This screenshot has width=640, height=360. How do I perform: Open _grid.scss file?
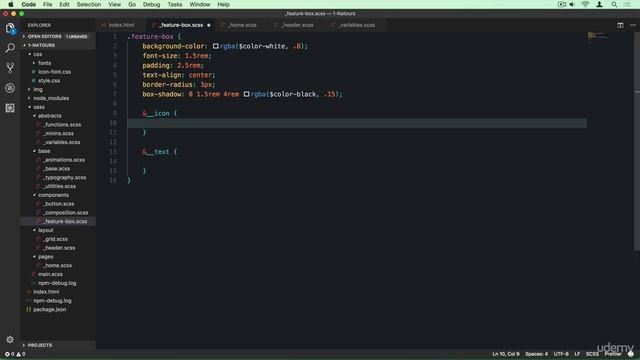point(56,239)
